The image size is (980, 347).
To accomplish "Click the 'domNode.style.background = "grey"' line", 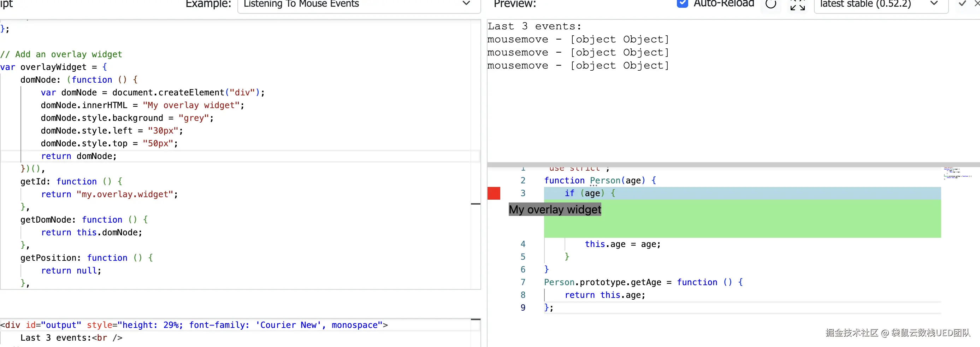I will 127,118.
